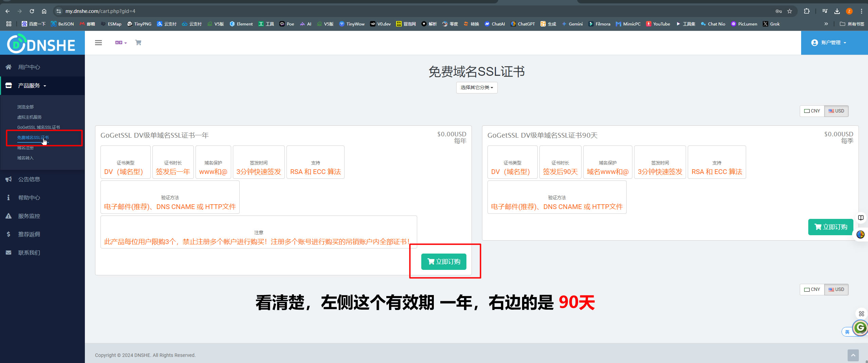Click the scroll-to-top arrow button

[x=853, y=355]
